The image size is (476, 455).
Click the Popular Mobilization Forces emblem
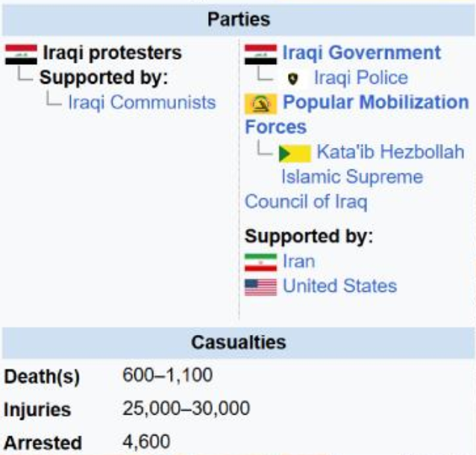[260, 103]
